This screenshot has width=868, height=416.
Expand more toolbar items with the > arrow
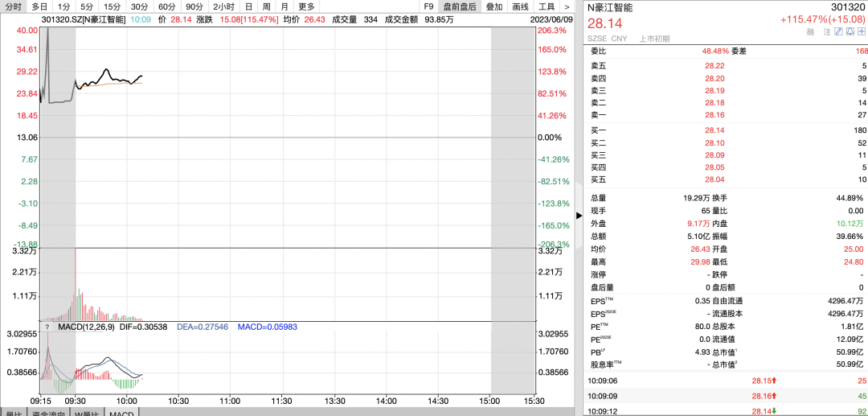tap(567, 6)
